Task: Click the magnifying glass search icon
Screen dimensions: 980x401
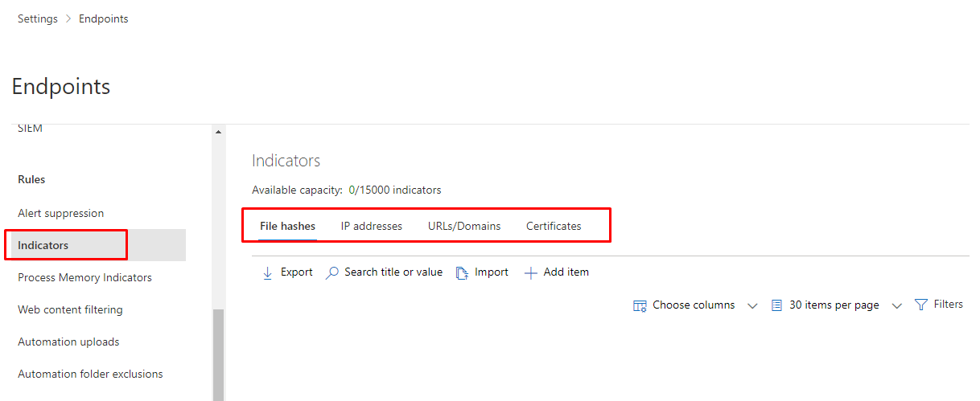Action: pos(331,273)
